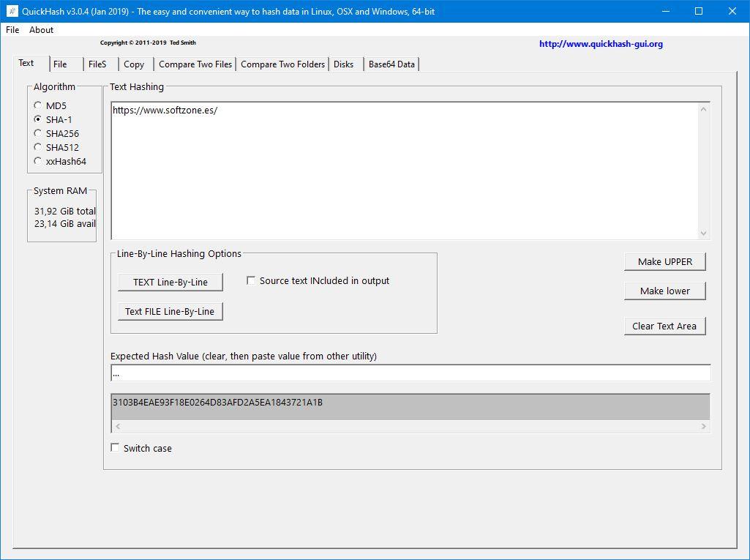Select the SHA256 algorithm
The width and height of the screenshot is (750, 560).
point(38,133)
